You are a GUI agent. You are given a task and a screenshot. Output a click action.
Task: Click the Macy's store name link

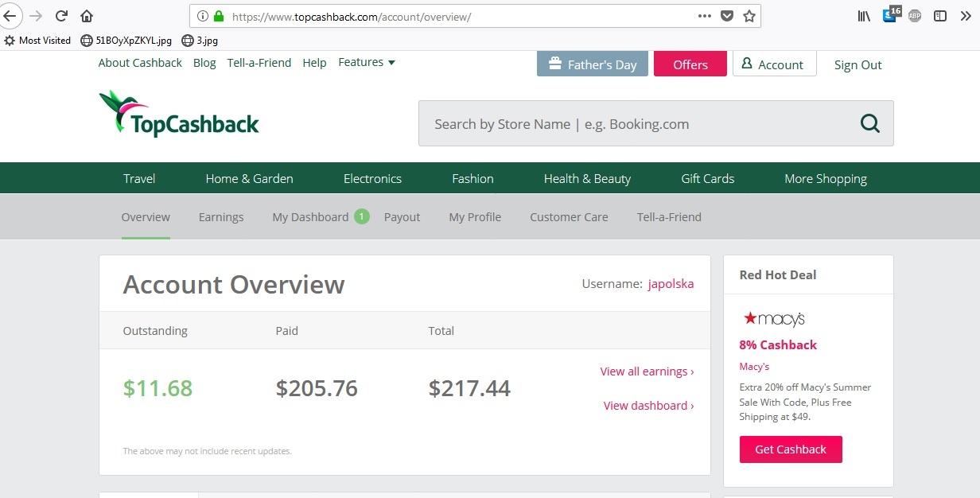(754, 367)
